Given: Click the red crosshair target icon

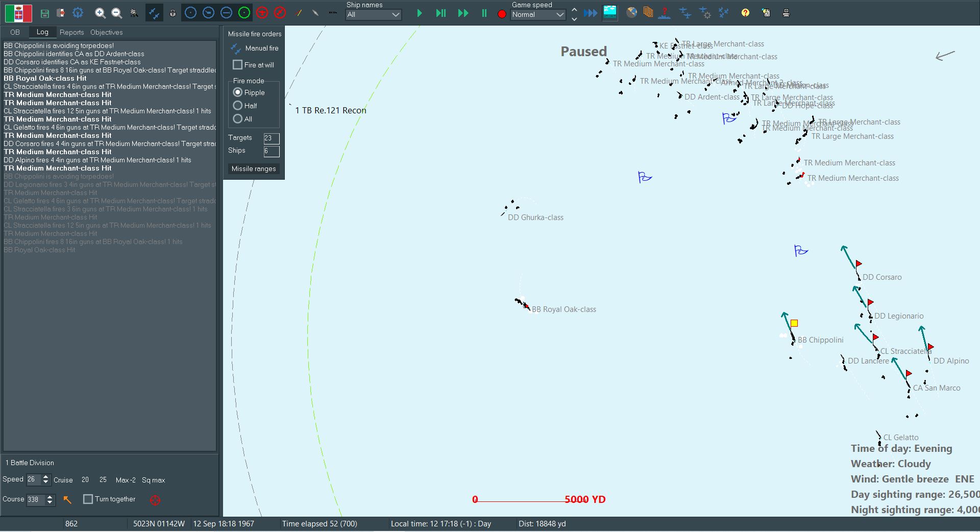Looking at the screenshot, I should (155, 500).
